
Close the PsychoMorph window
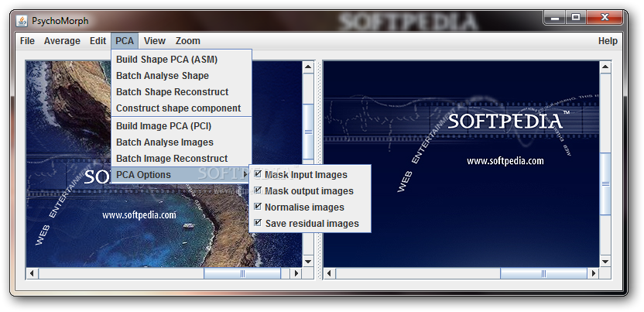pyautogui.click(x=605, y=17)
